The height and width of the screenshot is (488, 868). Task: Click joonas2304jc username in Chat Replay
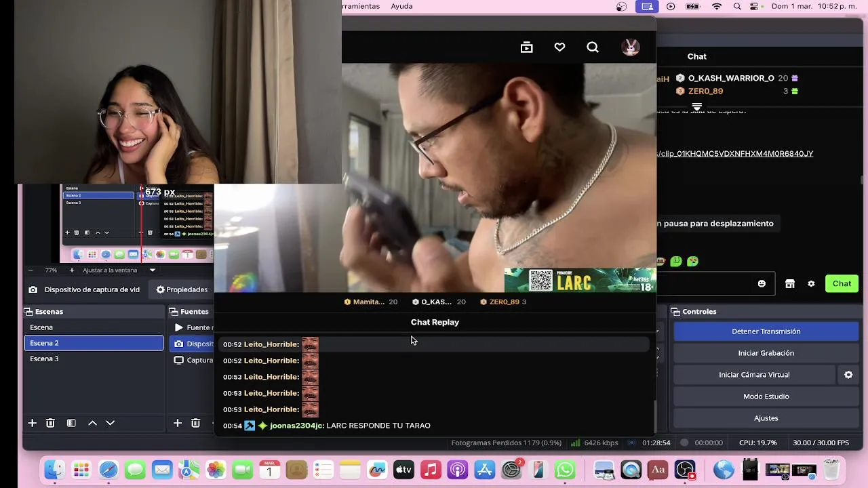coord(296,426)
